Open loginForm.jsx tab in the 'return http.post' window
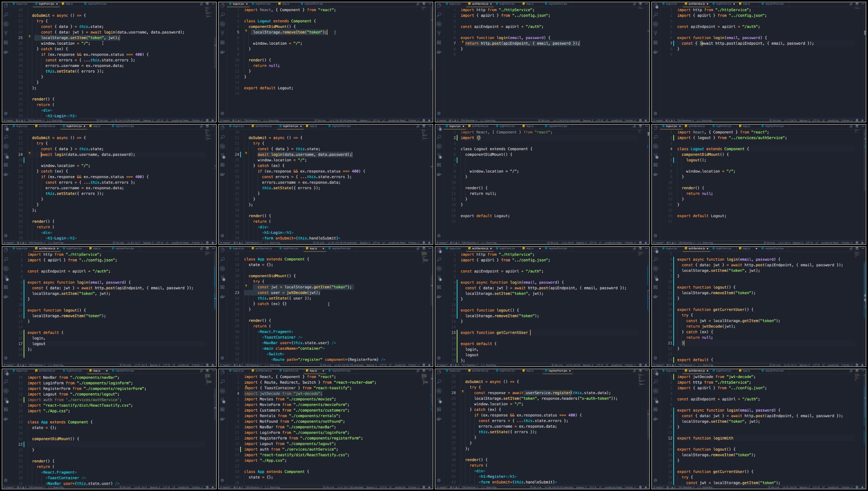Viewport: 868px width, 491px height. [x=507, y=4]
